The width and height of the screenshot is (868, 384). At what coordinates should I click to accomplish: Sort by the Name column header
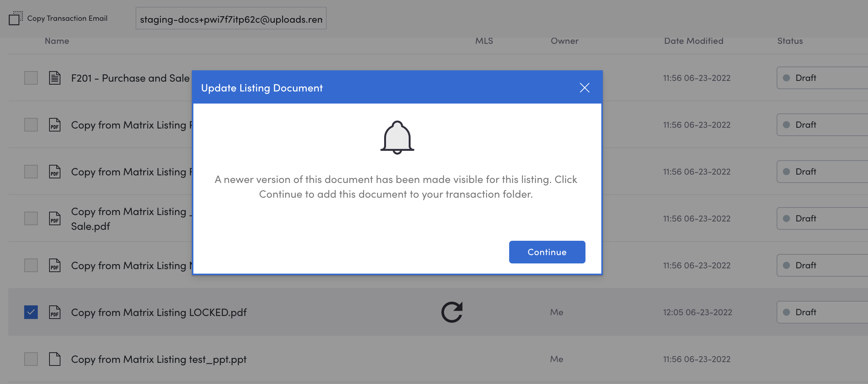(x=57, y=41)
